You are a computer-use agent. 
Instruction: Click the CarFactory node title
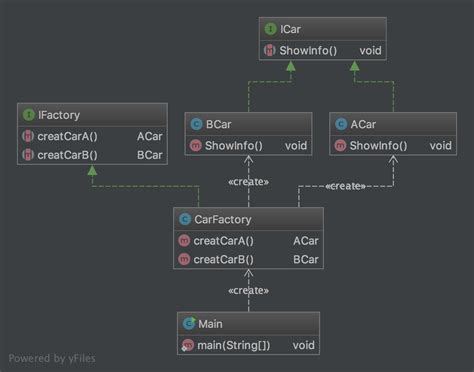tap(223, 219)
